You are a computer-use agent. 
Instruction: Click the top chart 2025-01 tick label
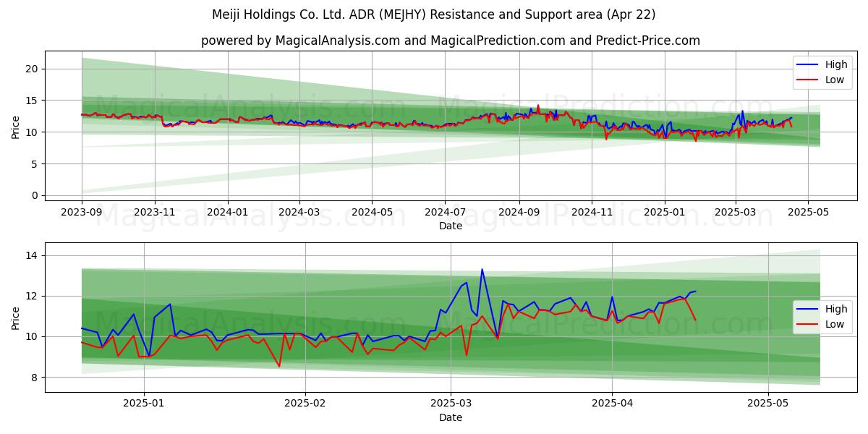(x=664, y=212)
